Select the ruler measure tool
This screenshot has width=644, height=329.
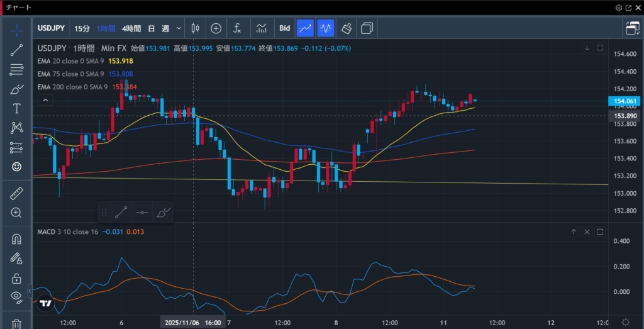17,193
